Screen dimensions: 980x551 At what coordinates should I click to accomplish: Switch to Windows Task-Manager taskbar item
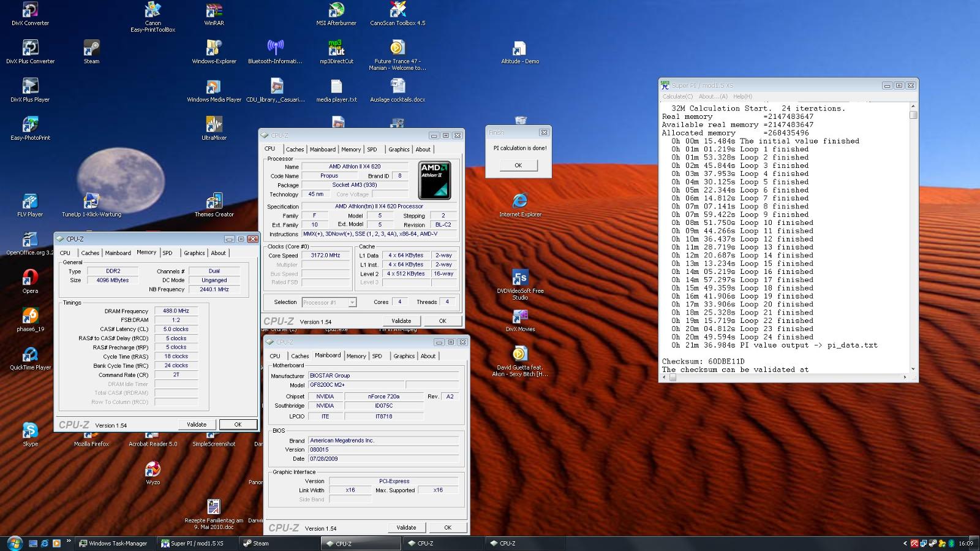(114, 543)
